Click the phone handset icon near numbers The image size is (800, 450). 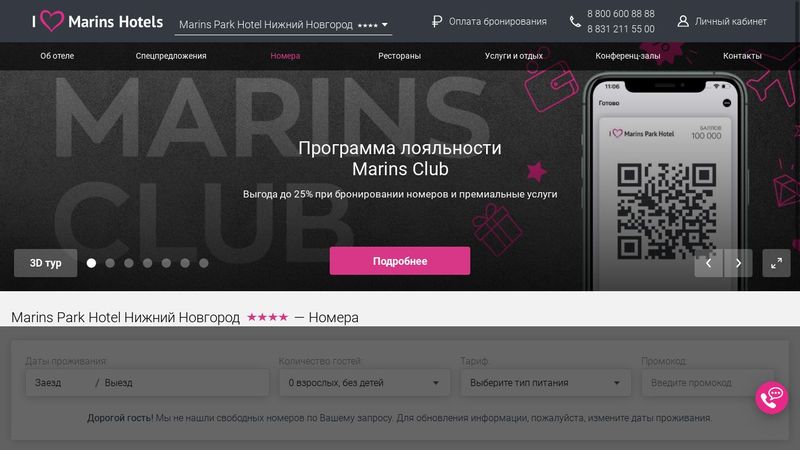tap(575, 21)
